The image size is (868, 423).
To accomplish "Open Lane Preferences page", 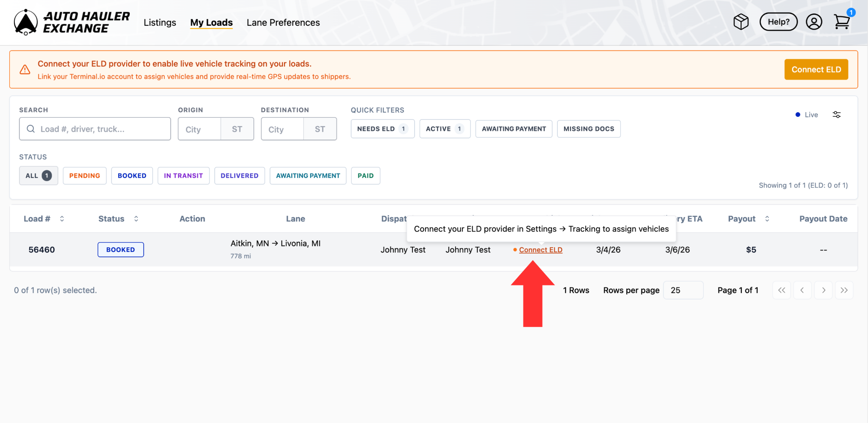I will tap(283, 22).
